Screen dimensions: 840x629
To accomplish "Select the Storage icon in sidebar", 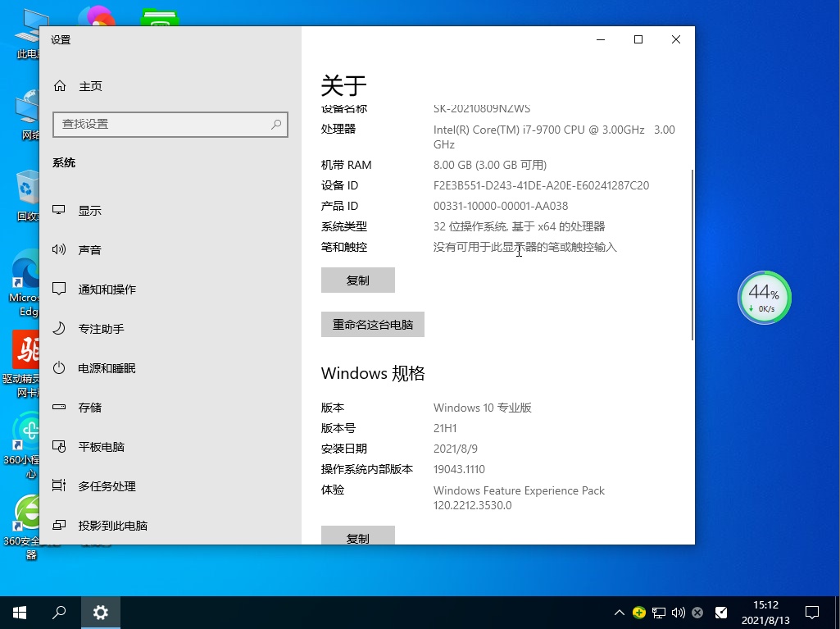I will tap(59, 408).
